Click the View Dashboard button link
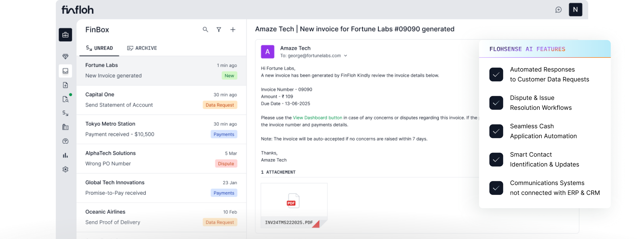The height and width of the screenshot is (239, 644). pyautogui.click(x=317, y=118)
